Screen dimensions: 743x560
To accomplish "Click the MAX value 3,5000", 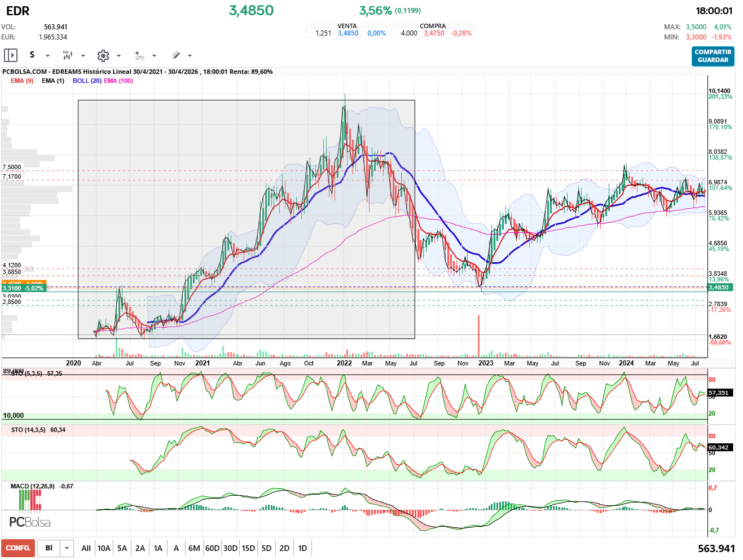I will tap(696, 27).
